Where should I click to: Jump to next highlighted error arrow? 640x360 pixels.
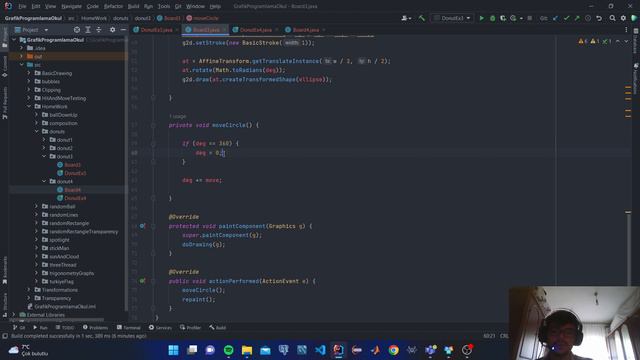click(x=626, y=41)
